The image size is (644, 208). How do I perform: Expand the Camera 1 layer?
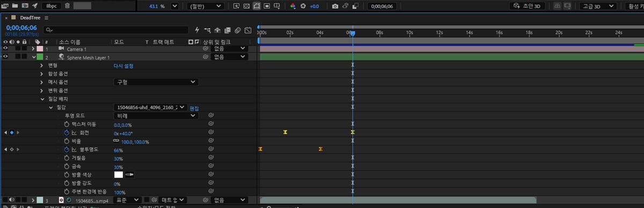33,49
